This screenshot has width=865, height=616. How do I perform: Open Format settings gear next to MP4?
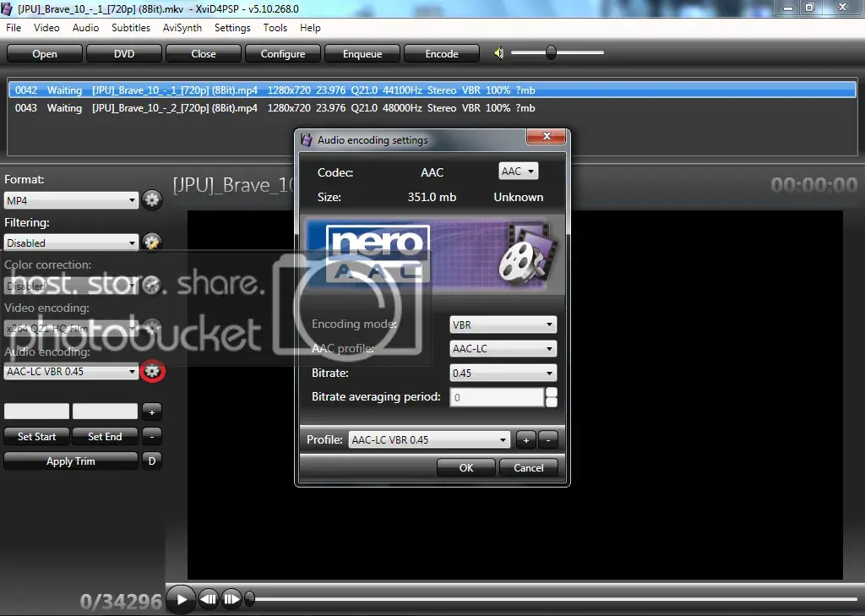pyautogui.click(x=152, y=199)
